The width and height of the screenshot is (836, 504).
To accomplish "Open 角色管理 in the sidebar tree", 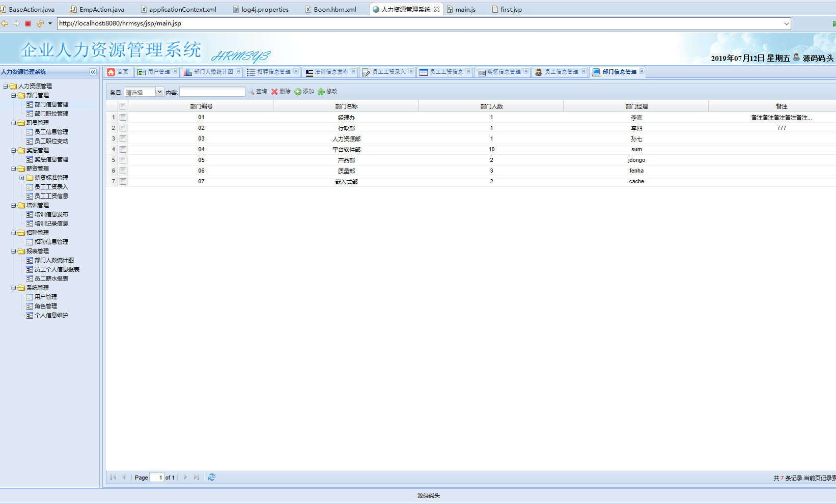I will 45,306.
